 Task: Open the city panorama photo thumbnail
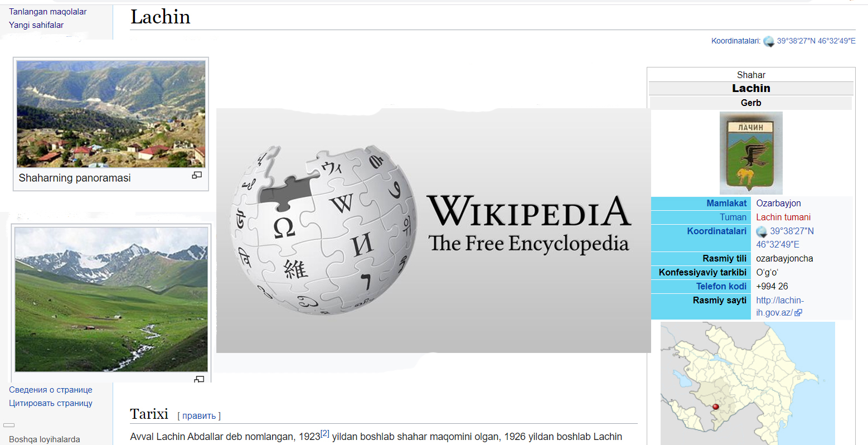point(111,114)
